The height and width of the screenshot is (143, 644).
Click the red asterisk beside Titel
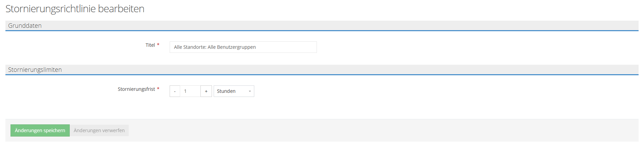[158, 45]
